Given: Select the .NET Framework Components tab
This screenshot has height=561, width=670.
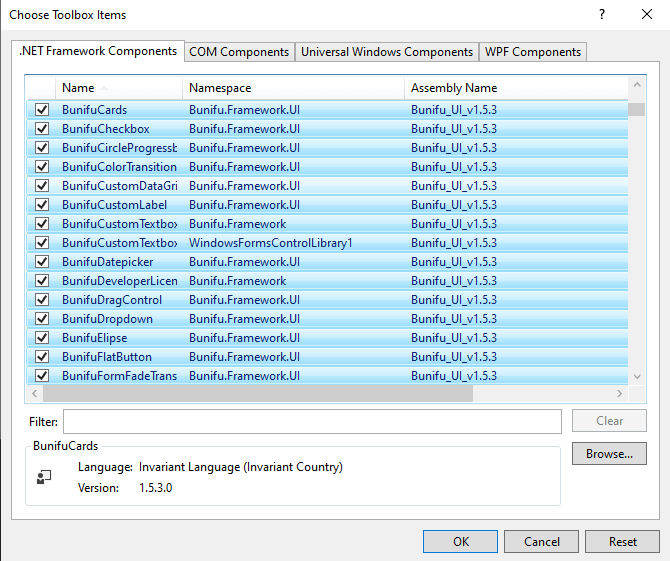Looking at the screenshot, I should click(98, 51).
